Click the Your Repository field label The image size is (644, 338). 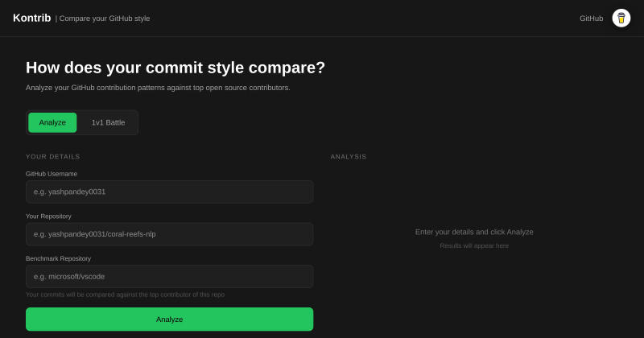click(48, 216)
